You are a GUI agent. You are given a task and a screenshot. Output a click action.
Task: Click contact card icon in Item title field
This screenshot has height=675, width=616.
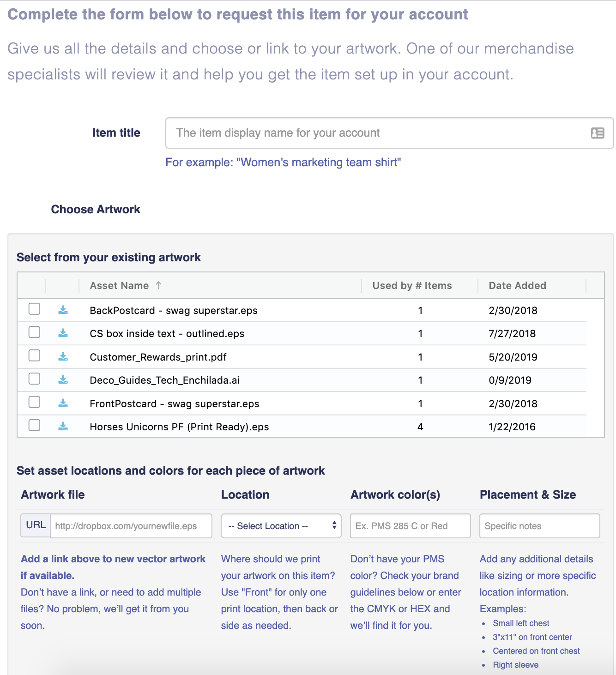tap(598, 133)
